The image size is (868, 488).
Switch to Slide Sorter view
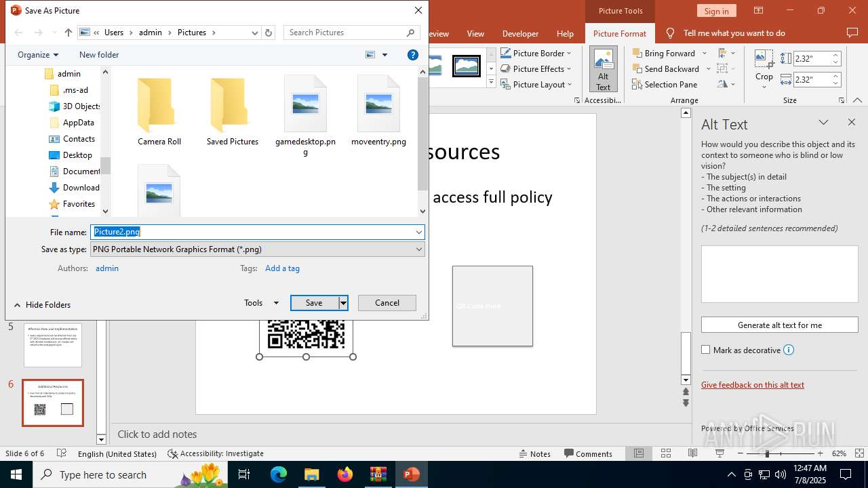(666, 453)
